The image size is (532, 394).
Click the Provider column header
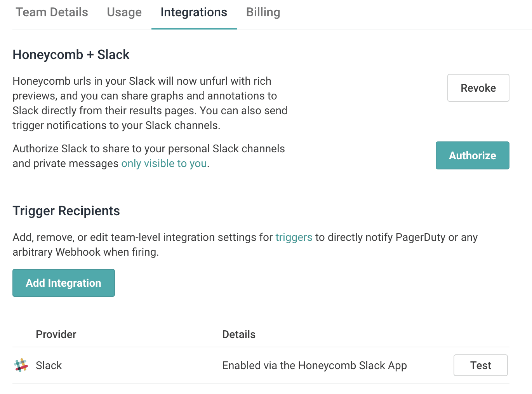(x=56, y=335)
